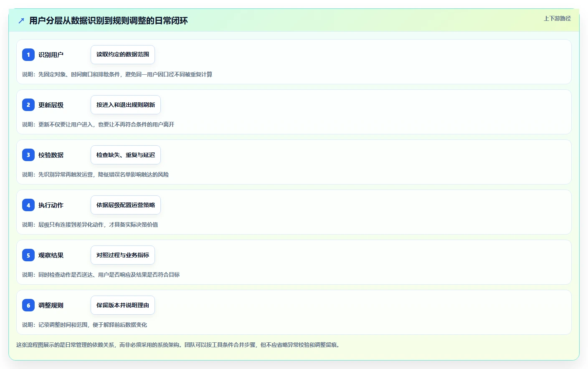Select the 调整规则 step label
Image resolution: width=588 pixels, height=369 pixels.
click(x=51, y=305)
